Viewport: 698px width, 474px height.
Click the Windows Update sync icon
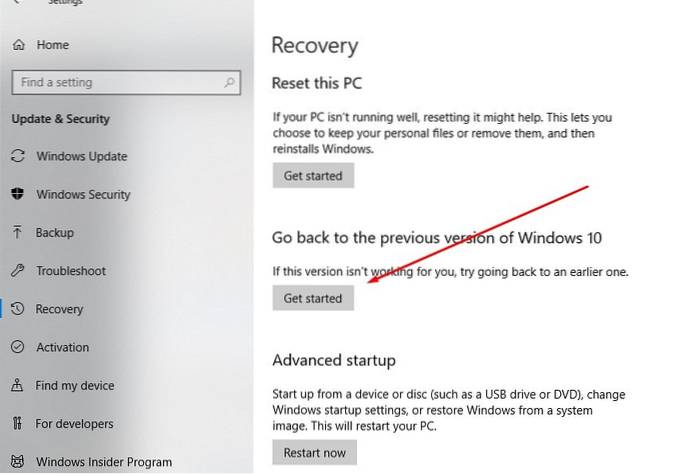(17, 156)
